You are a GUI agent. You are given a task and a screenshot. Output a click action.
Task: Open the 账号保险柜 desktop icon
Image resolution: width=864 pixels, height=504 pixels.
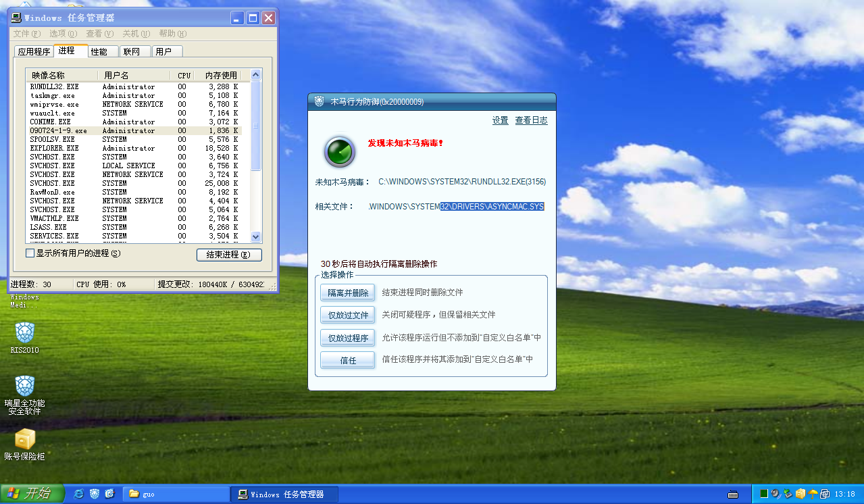pos(24,445)
